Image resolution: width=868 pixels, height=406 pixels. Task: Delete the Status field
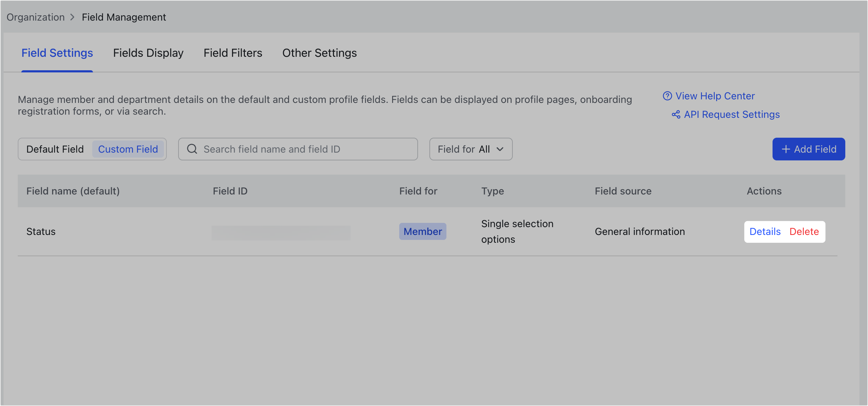[804, 231]
